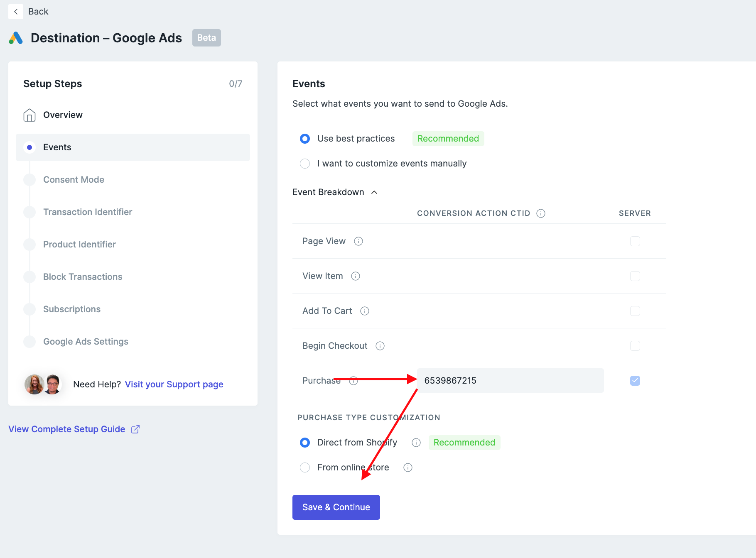Go to the Consent Mode step
Image resolution: width=756 pixels, height=558 pixels.
(x=74, y=180)
